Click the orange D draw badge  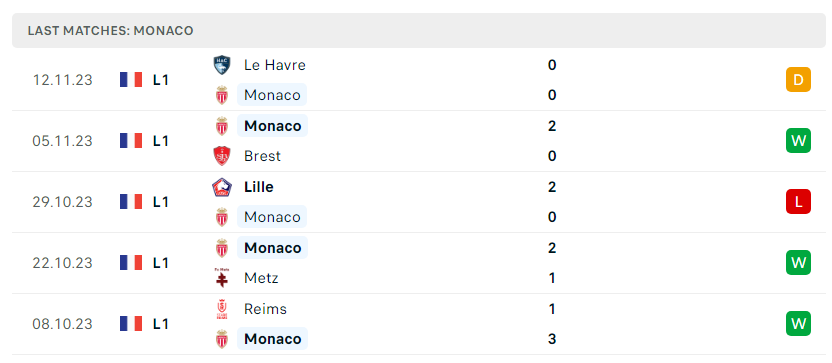pyautogui.click(x=798, y=80)
